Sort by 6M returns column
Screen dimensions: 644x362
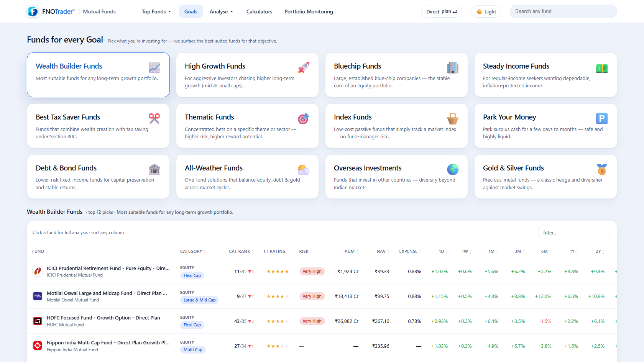546,252
